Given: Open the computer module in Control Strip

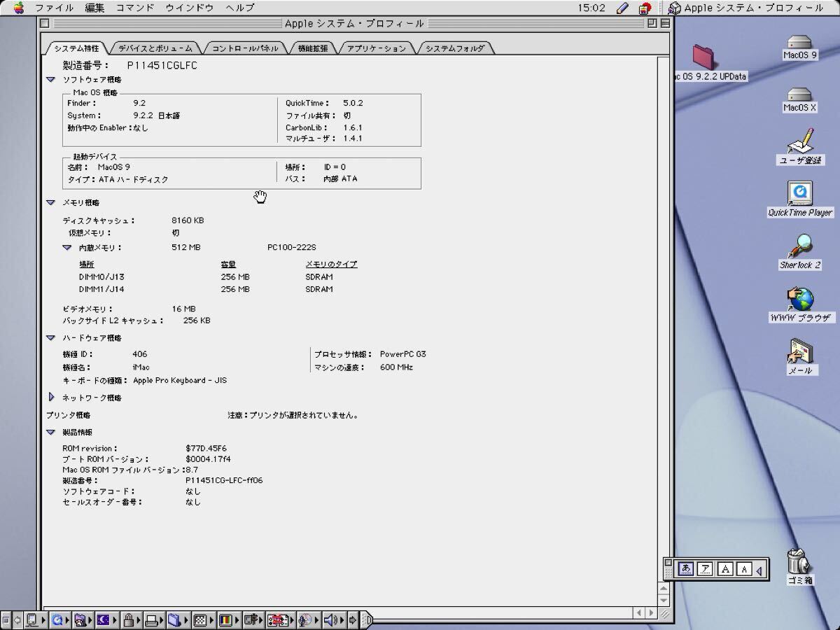Looking at the screenshot, I should click(35, 619).
